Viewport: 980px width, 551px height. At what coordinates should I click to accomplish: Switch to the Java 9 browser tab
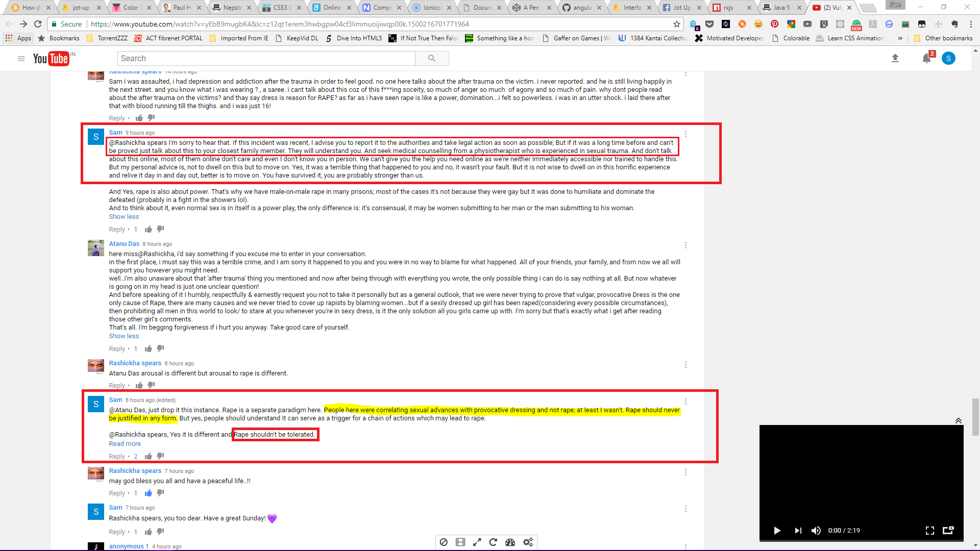pyautogui.click(x=781, y=8)
